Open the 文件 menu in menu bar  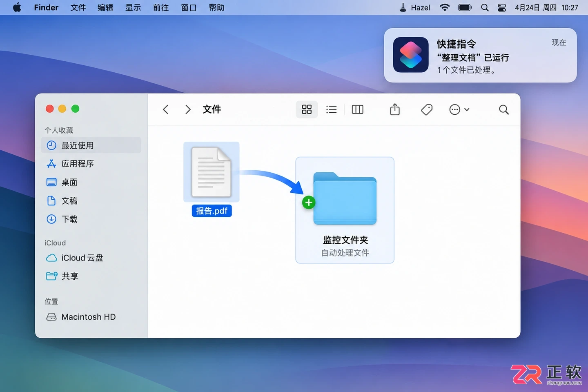click(78, 7)
